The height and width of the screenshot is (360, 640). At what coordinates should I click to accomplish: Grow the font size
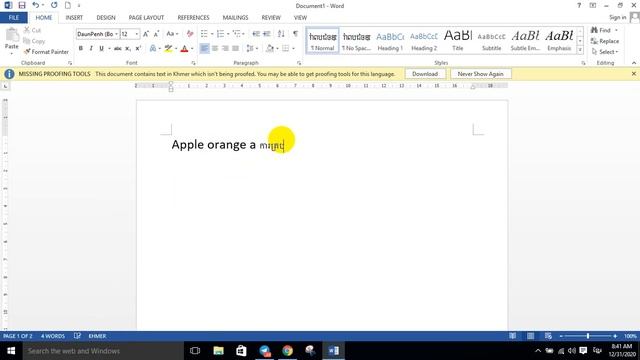146,34
